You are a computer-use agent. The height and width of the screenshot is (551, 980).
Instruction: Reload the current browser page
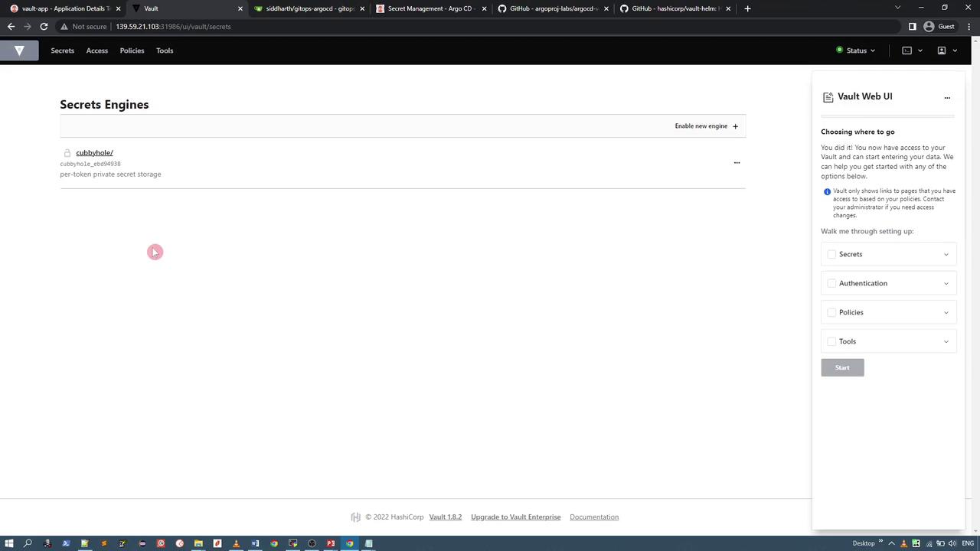(44, 26)
